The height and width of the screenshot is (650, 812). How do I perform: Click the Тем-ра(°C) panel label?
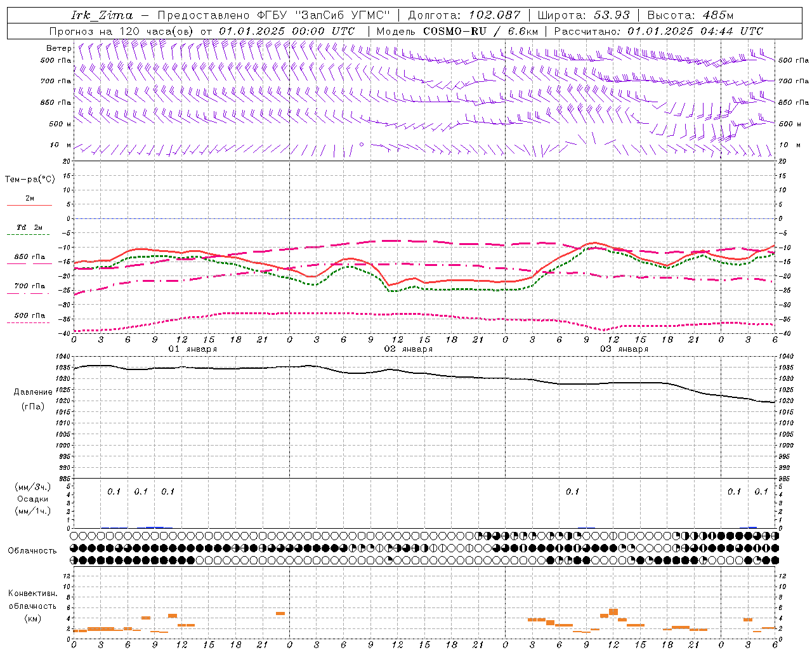(x=30, y=179)
